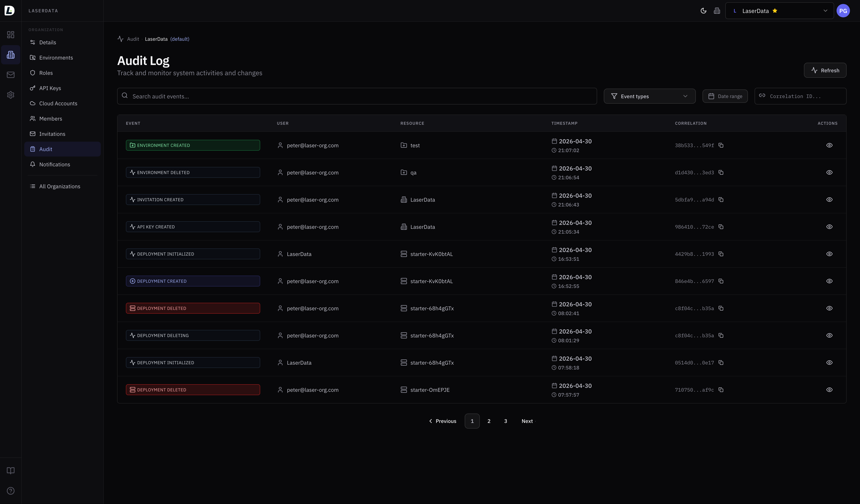Select Audit in the sidebar
Screen dimensions: 860x504
[x=63, y=149]
